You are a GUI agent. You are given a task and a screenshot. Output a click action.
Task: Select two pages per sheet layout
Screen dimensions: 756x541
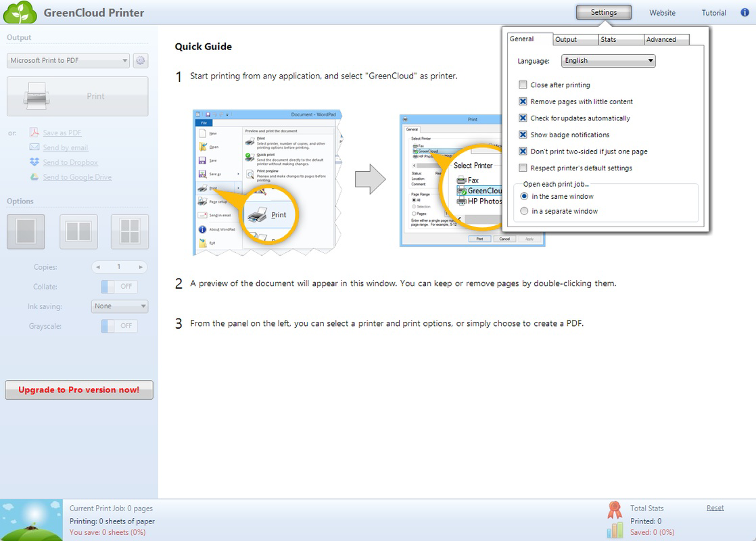(78, 231)
